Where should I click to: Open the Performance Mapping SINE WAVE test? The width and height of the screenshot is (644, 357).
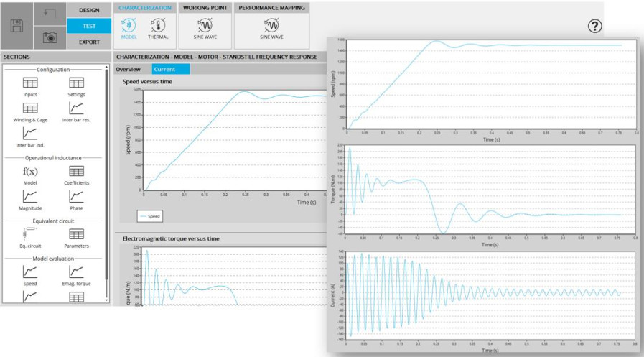(271, 27)
